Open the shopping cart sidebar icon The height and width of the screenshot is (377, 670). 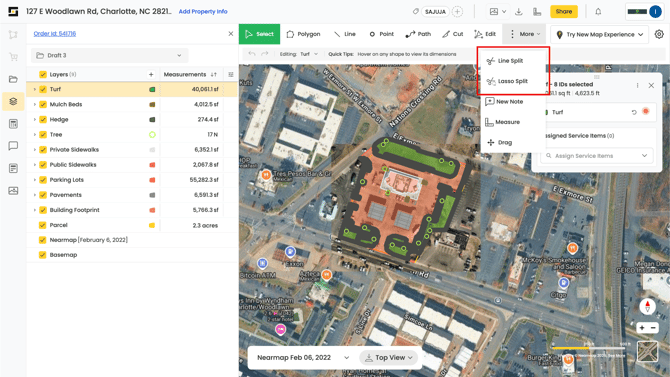[x=13, y=57]
